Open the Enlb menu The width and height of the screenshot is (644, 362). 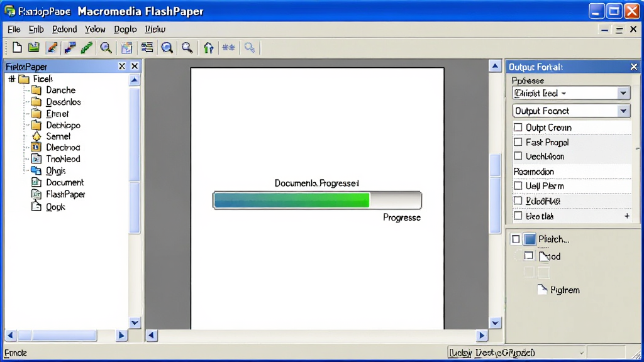(x=36, y=29)
